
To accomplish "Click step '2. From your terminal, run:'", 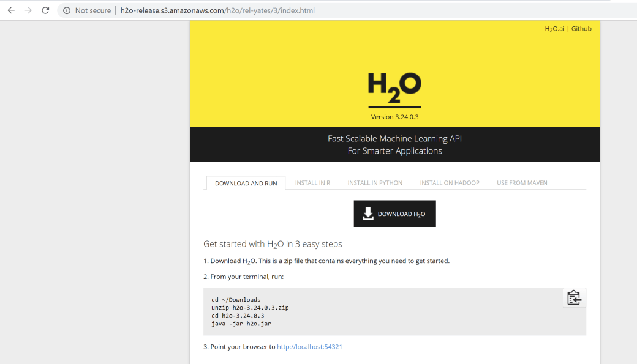I will coord(244,277).
